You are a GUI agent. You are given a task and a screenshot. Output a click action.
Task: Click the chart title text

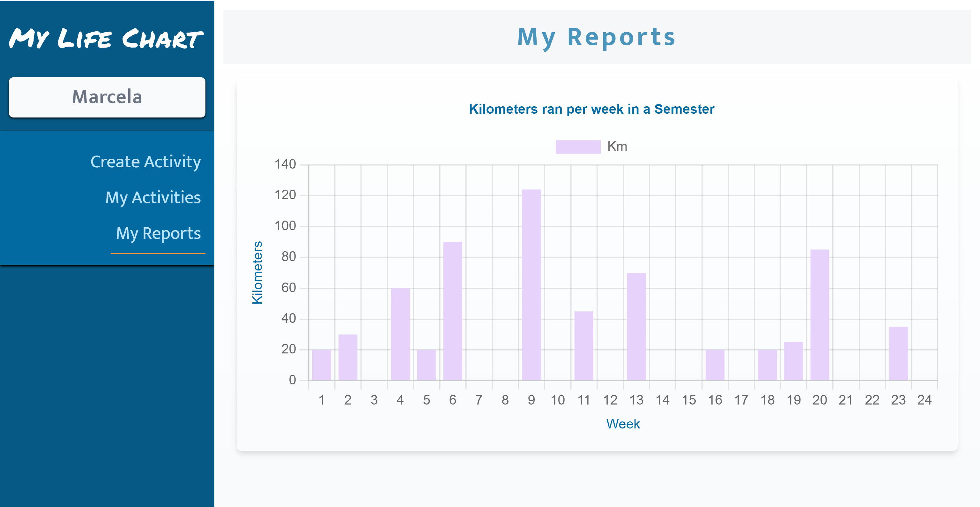coord(591,109)
